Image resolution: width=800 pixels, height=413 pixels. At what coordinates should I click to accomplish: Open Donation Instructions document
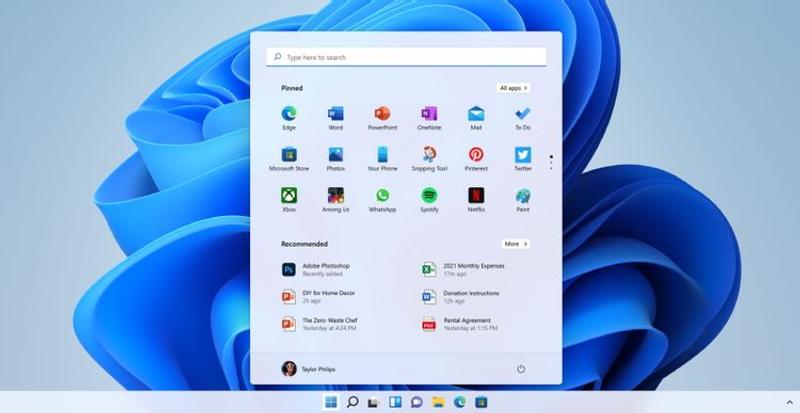point(461,297)
